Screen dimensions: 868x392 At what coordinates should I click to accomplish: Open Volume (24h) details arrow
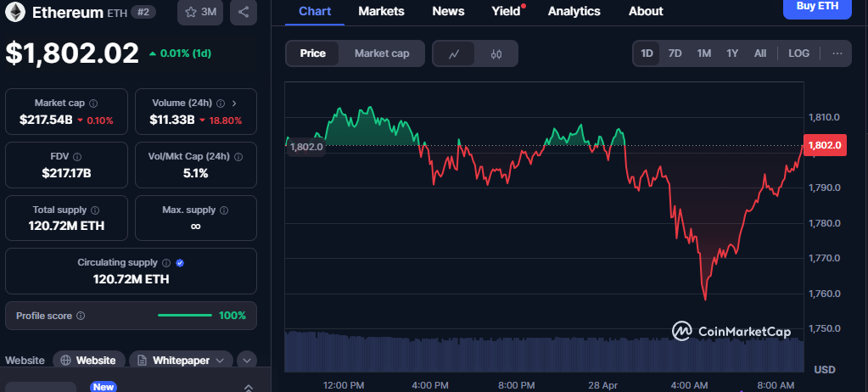tap(234, 103)
